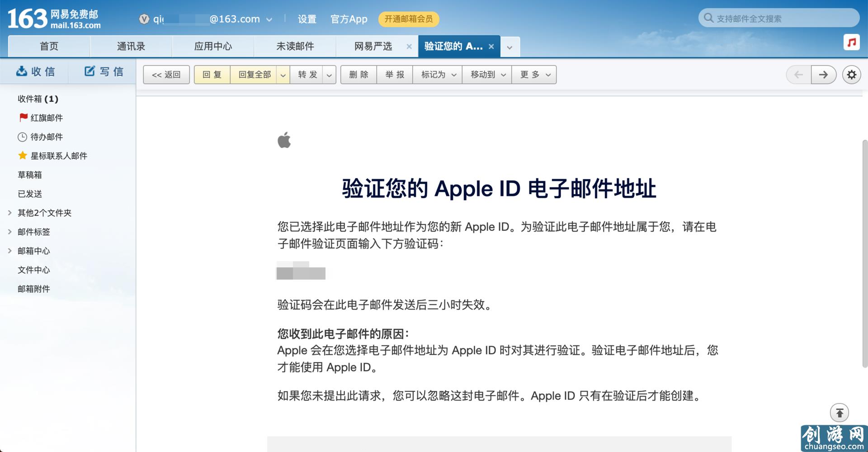Click the Apple logo in the email
Screen dimensions: 868x452
click(284, 140)
